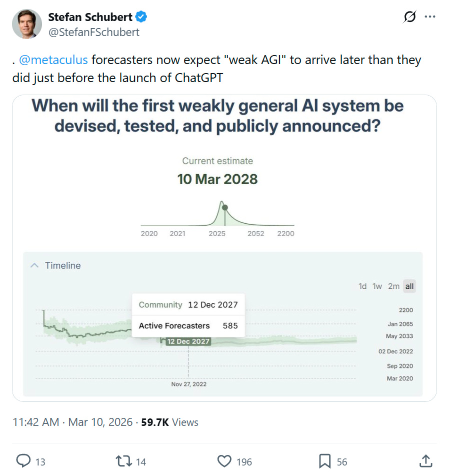Switch timeline range to 2m
This screenshot has width=449, height=476.
point(393,286)
